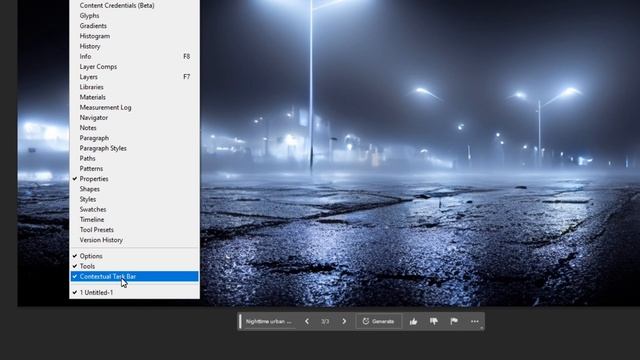This screenshot has width=640, height=360.
Task: Toggle the Options menu entry
Action: [134, 256]
